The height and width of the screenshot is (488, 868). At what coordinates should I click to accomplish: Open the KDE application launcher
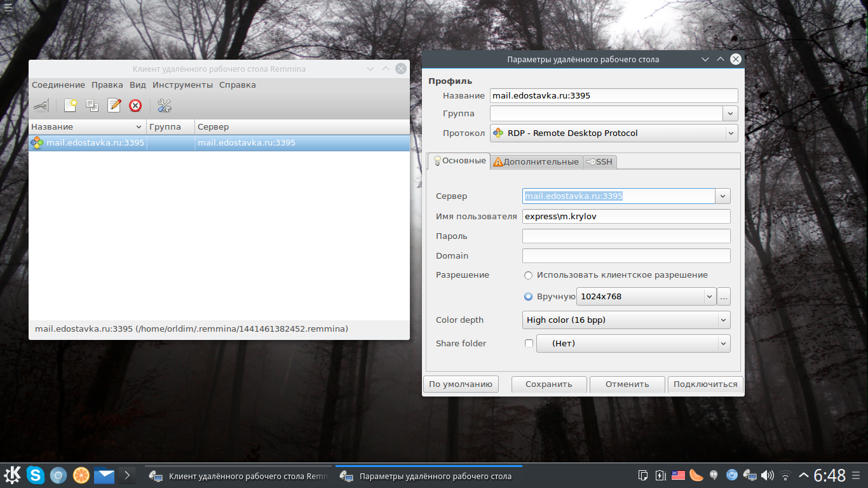(13, 475)
